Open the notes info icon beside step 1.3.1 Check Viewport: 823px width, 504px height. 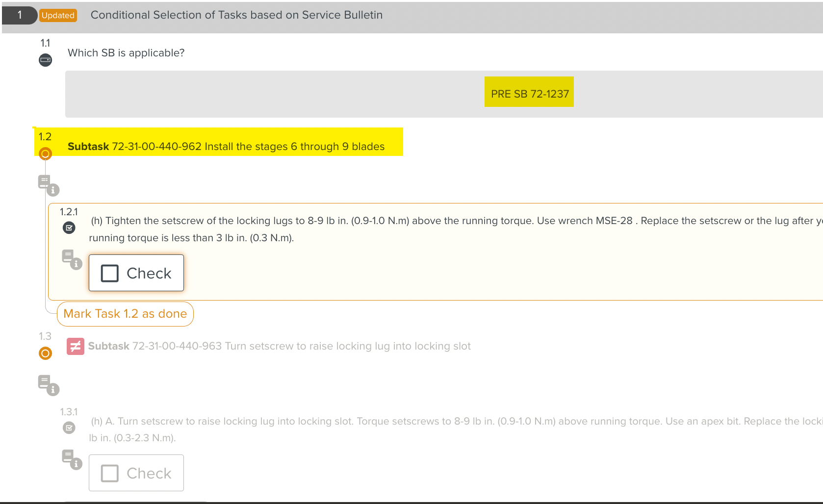click(x=72, y=459)
